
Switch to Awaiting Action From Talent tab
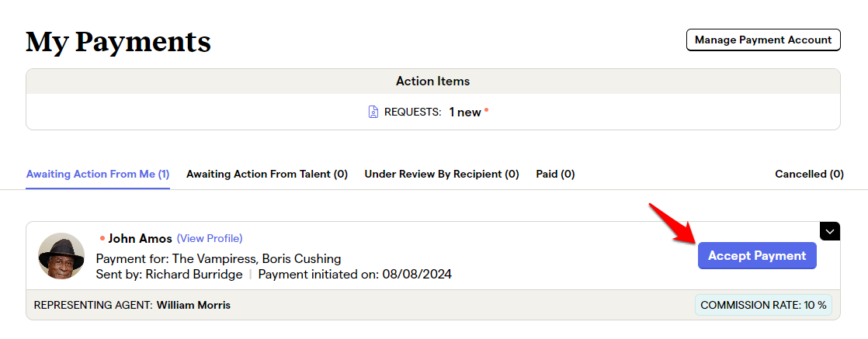[267, 175]
